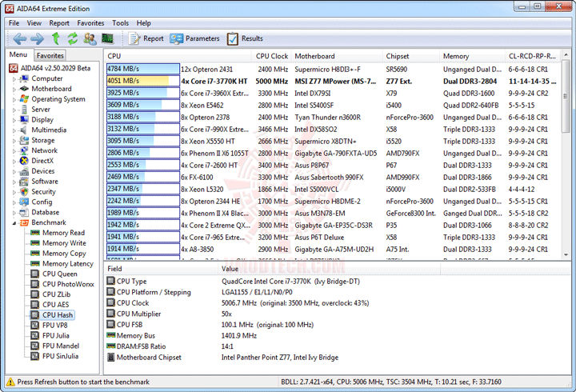Go forward with the blue right arrow
576x392 pixels.
point(37,38)
